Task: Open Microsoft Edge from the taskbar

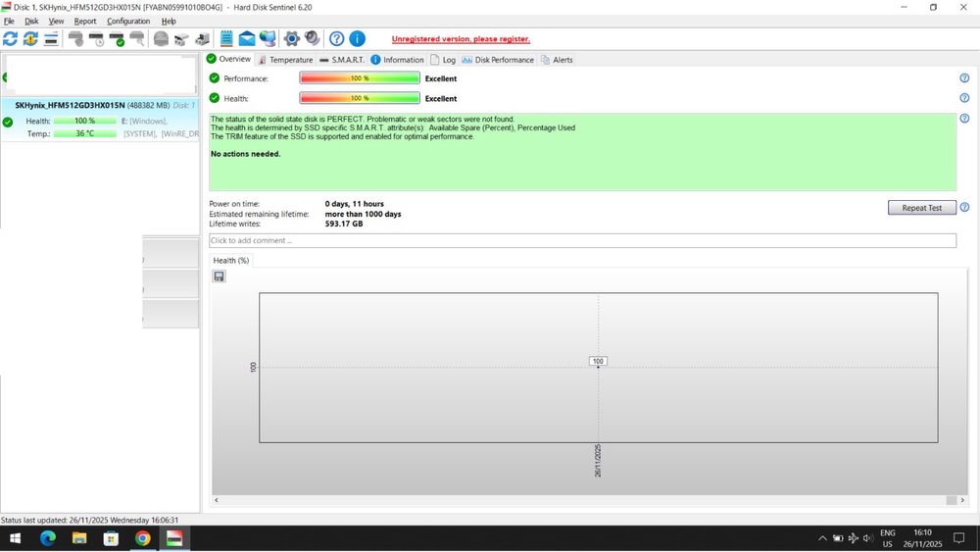Action: (47, 538)
